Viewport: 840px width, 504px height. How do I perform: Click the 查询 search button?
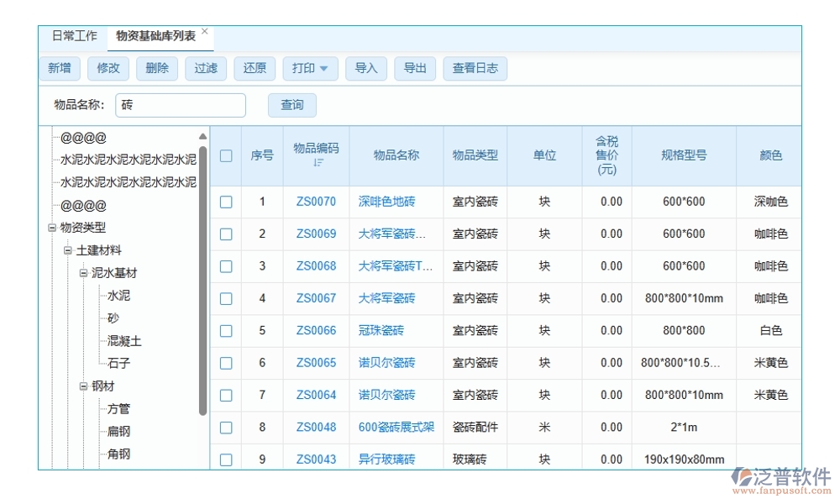(x=291, y=104)
